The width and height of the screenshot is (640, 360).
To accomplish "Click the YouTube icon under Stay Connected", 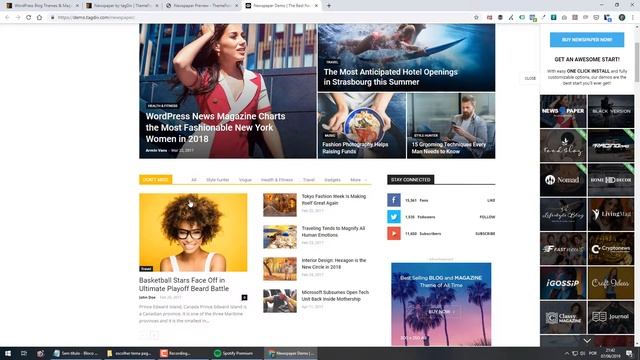I will 393,233.
